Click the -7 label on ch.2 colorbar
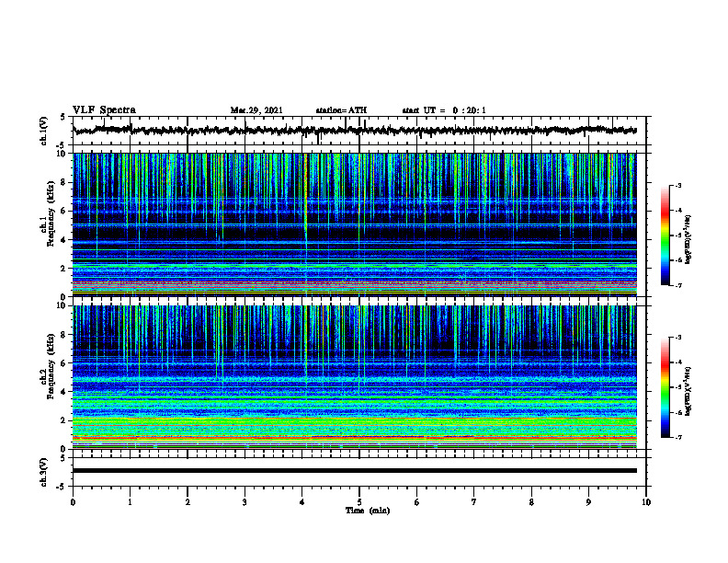 coord(678,437)
